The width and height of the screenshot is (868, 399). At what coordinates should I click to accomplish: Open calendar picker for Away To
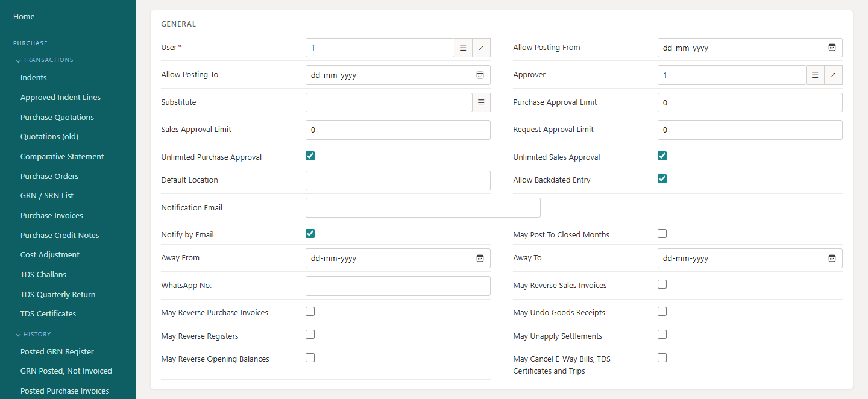click(x=832, y=258)
